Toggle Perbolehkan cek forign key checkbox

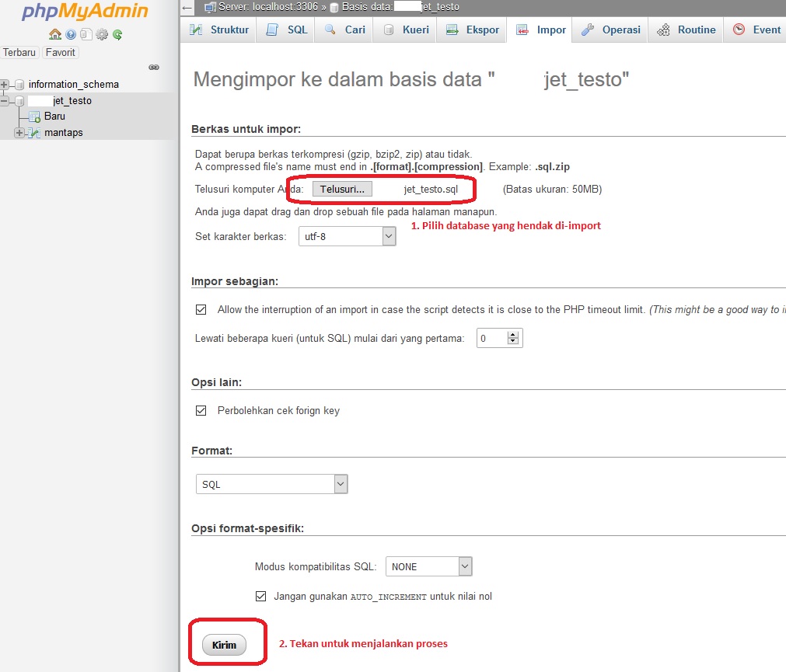(201, 411)
